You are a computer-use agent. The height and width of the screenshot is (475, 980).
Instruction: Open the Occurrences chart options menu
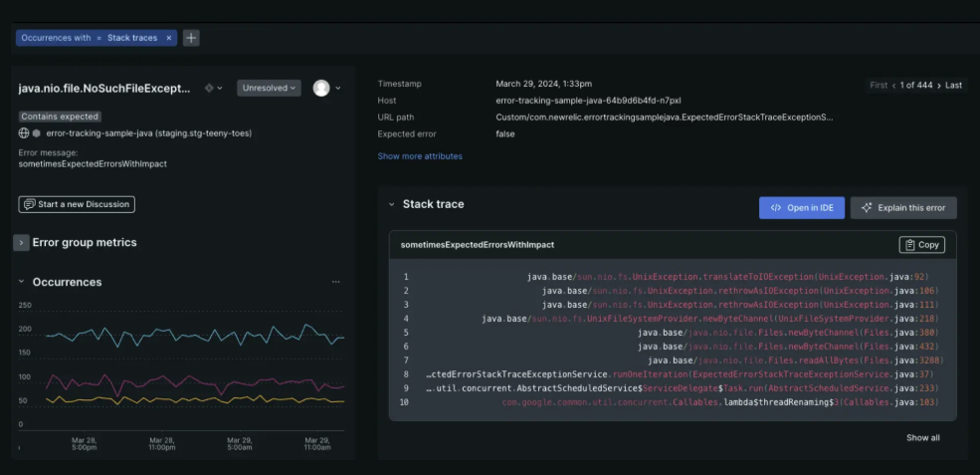pyautogui.click(x=336, y=282)
